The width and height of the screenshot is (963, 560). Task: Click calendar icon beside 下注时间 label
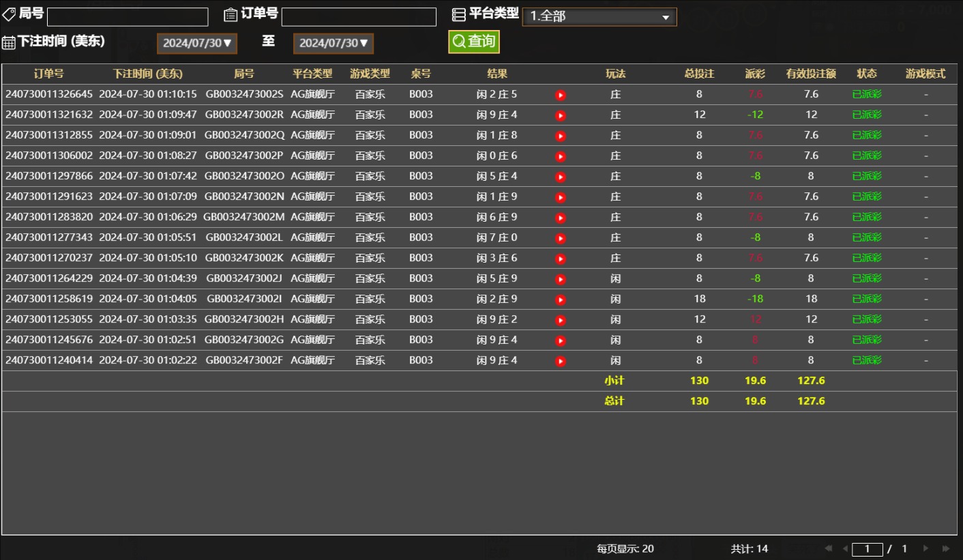(9, 42)
